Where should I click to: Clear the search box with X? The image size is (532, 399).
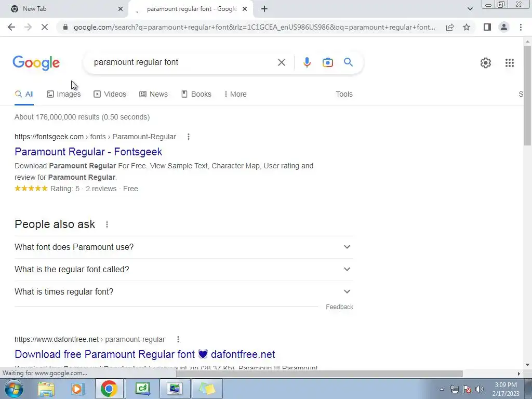tap(281, 62)
